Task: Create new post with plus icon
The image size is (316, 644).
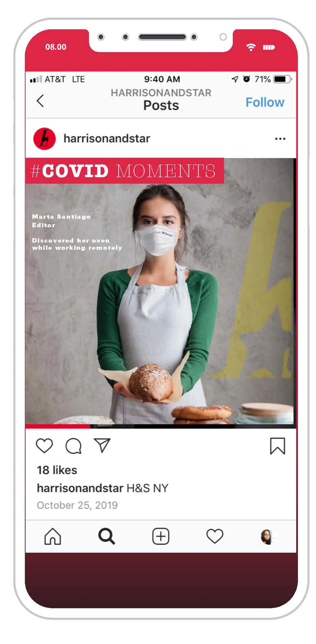Action: coord(161,536)
